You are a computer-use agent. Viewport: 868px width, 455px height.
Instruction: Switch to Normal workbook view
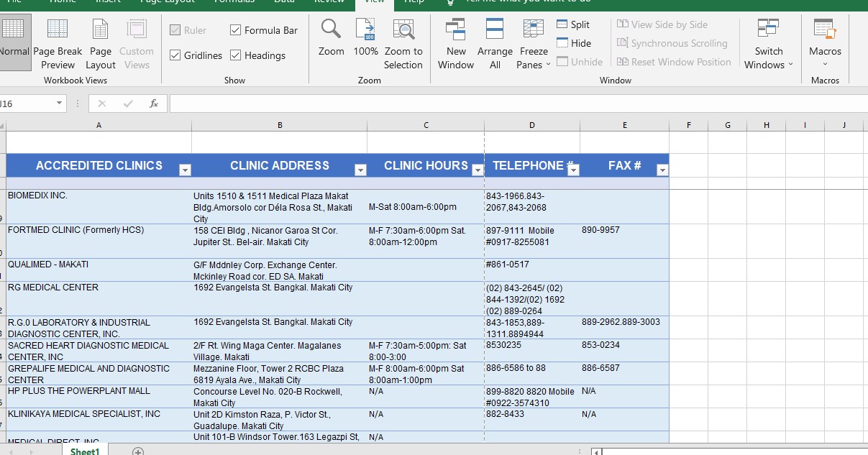tap(14, 42)
